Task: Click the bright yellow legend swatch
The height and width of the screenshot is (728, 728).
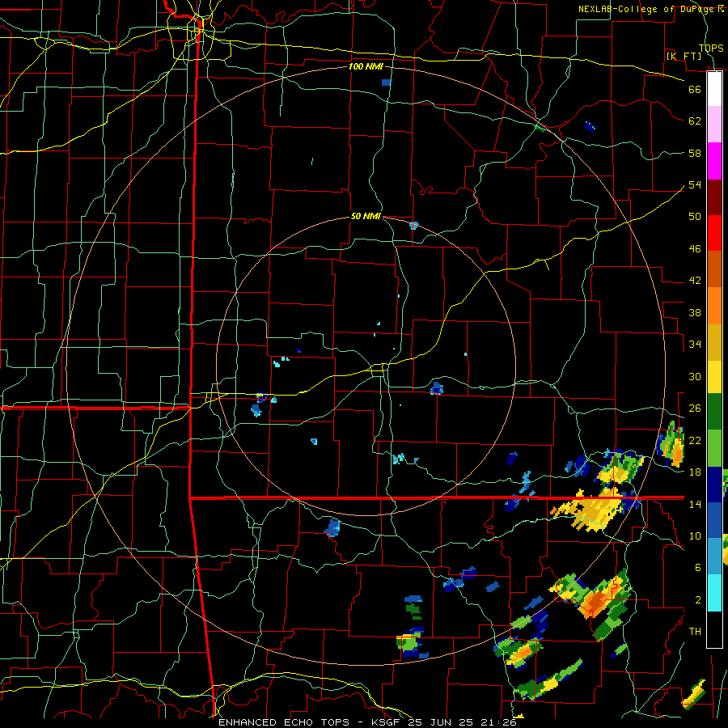Action: click(714, 377)
